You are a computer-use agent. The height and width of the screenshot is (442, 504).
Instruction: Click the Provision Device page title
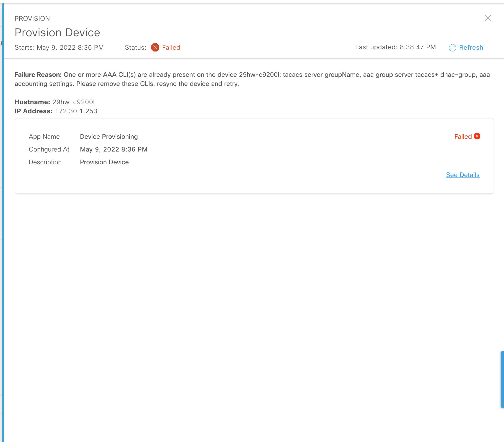click(57, 33)
